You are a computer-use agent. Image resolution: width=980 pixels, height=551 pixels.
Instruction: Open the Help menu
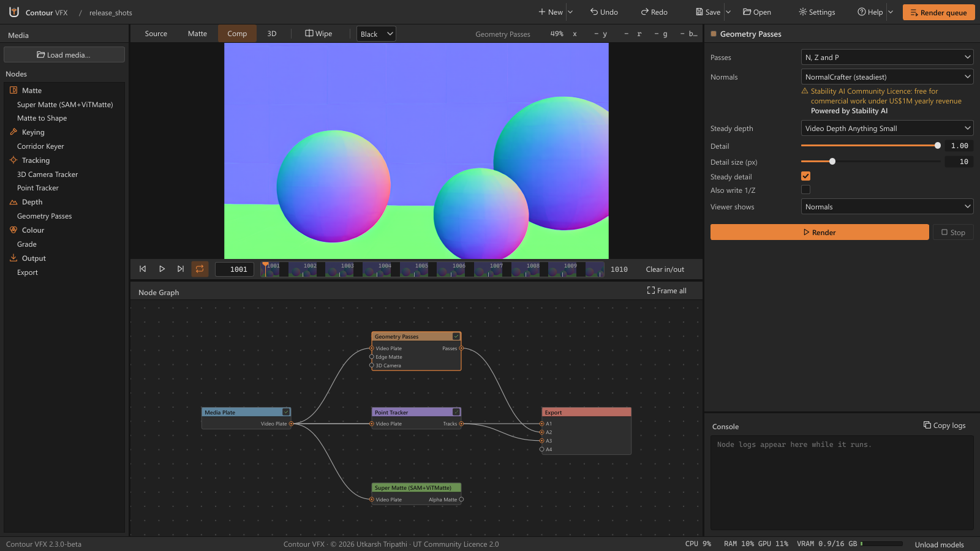870,12
